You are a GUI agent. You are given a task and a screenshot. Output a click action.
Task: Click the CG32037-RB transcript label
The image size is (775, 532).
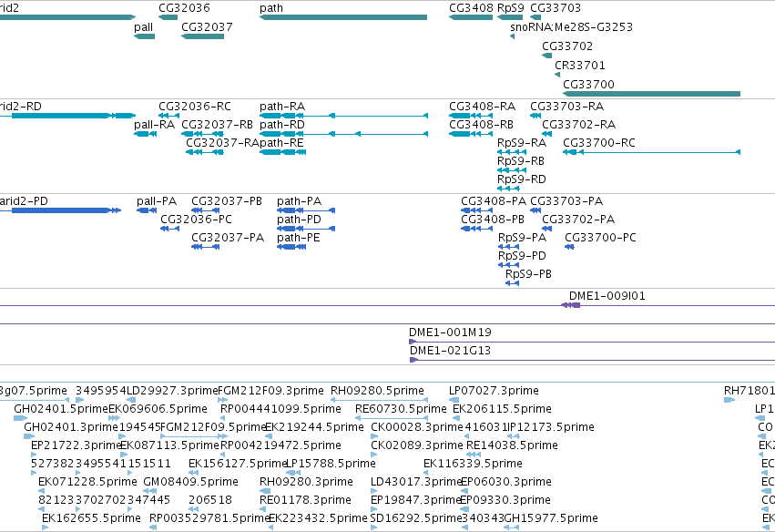217,125
